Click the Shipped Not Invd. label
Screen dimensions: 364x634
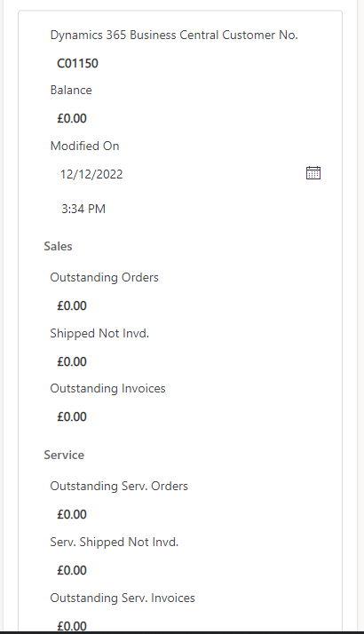(99, 334)
